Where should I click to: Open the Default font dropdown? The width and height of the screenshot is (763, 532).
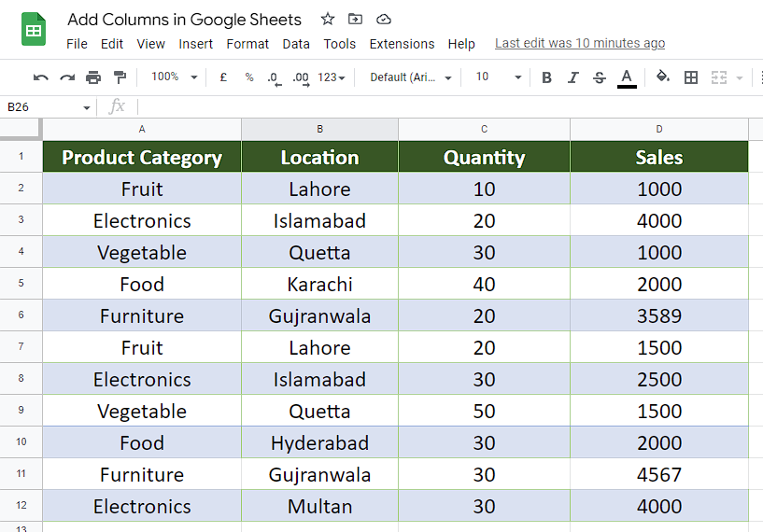coord(411,77)
